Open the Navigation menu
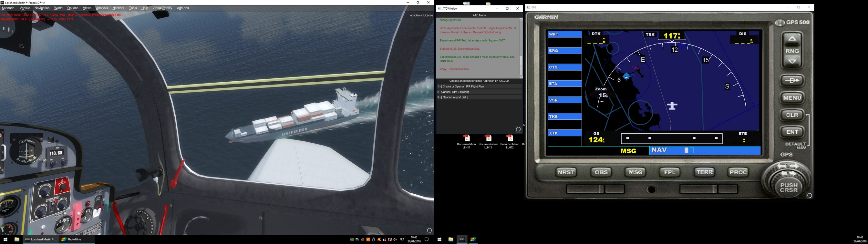 tap(42, 8)
